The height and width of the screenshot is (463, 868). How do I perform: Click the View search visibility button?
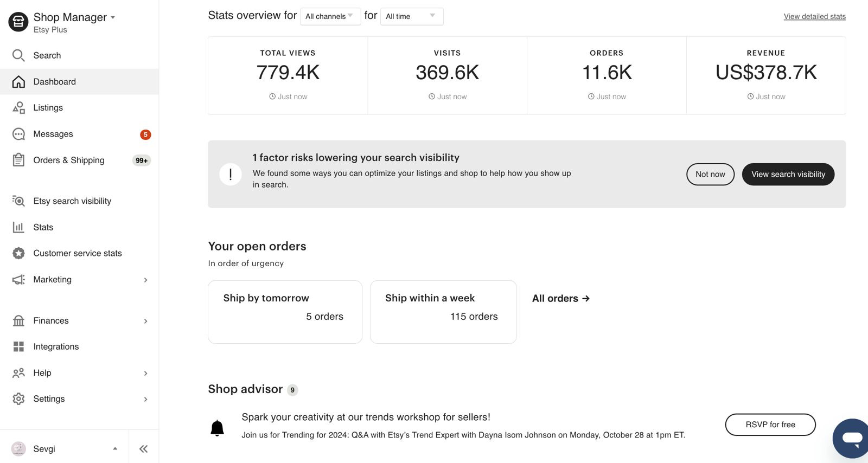788,174
